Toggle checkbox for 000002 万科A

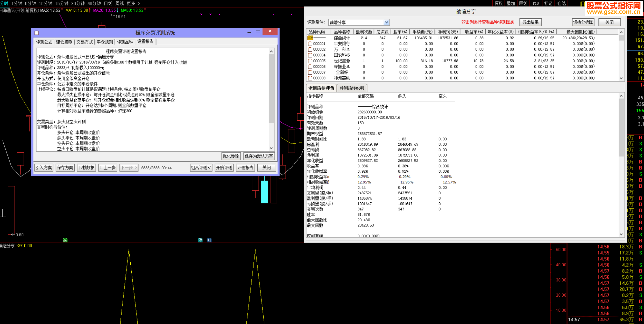[x=310, y=49]
